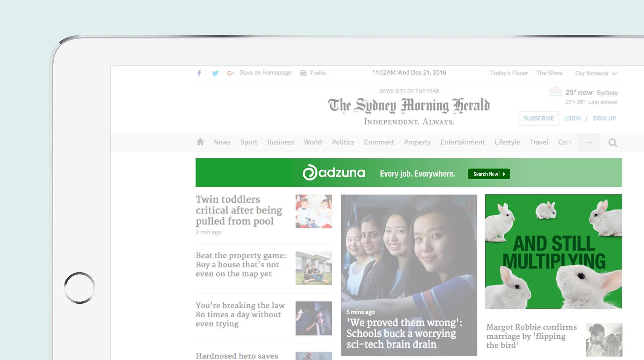Select the Travel menu item

[539, 142]
